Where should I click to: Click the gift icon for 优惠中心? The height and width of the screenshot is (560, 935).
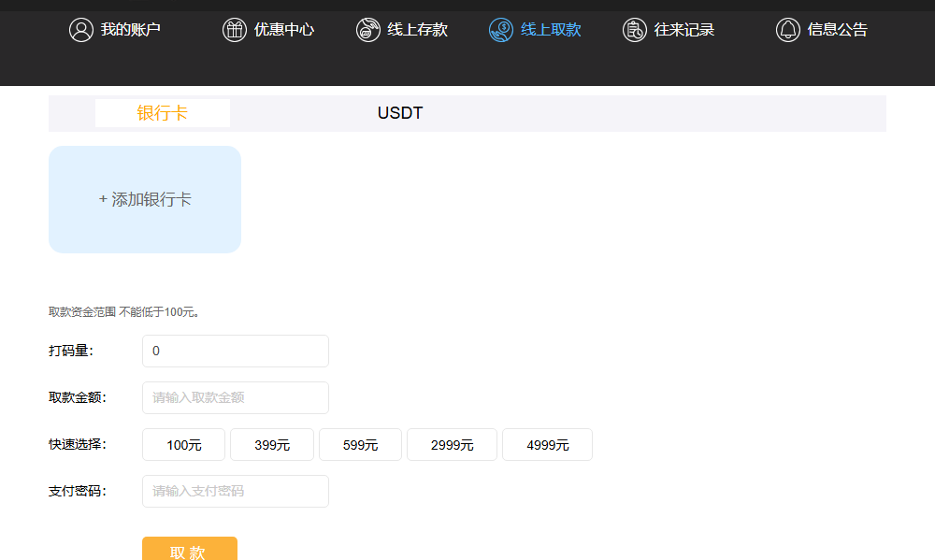[235, 30]
